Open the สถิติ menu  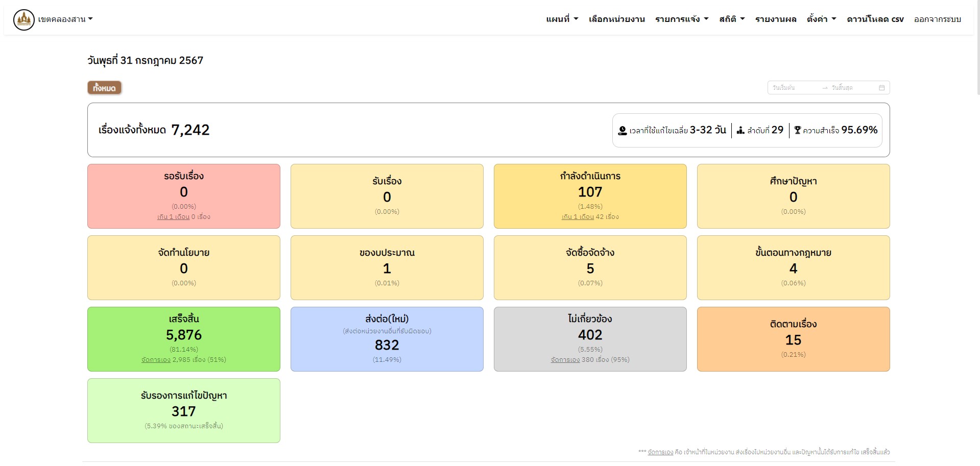pos(732,19)
